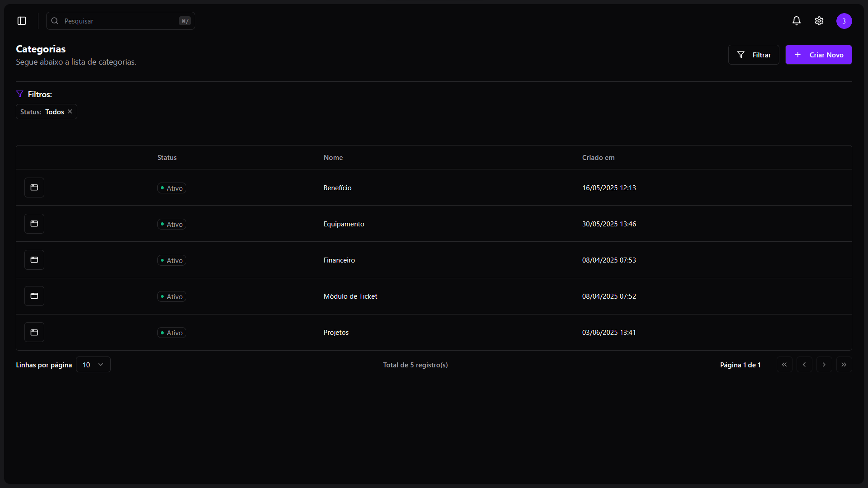
Task: Toggle the sidebar panel icon
Action: (22, 21)
